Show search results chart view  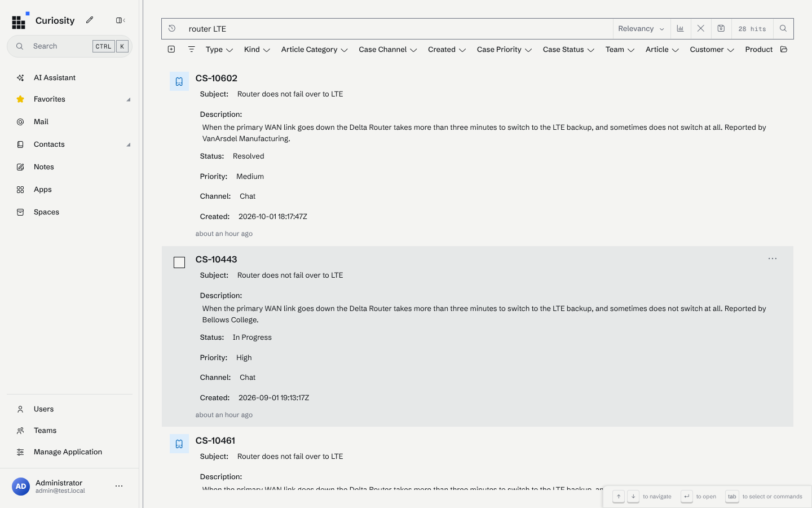pos(681,28)
